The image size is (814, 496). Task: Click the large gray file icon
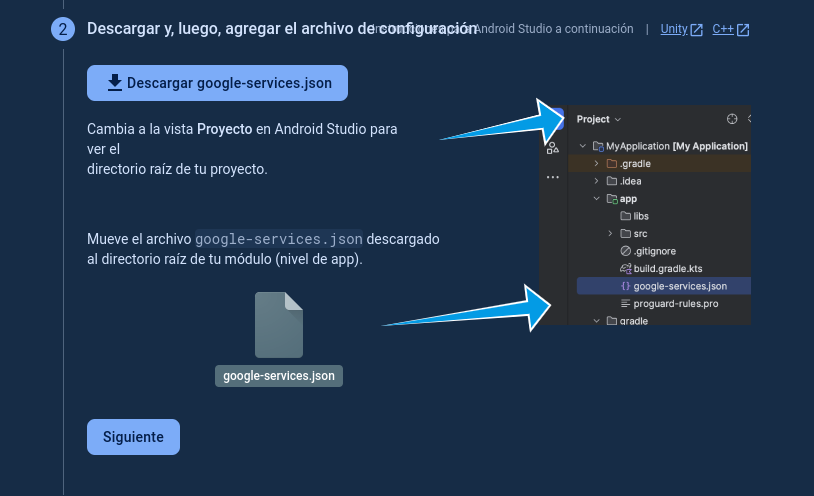click(279, 325)
